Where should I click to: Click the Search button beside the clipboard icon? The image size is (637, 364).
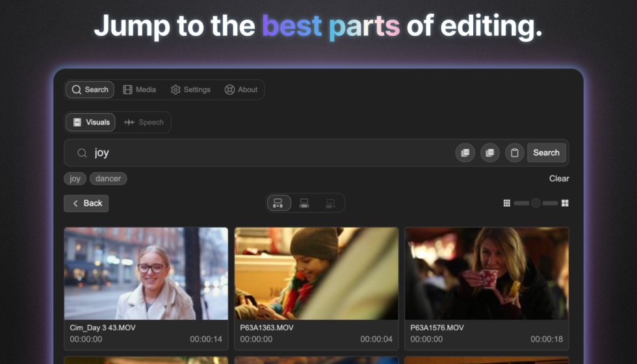pyautogui.click(x=547, y=153)
